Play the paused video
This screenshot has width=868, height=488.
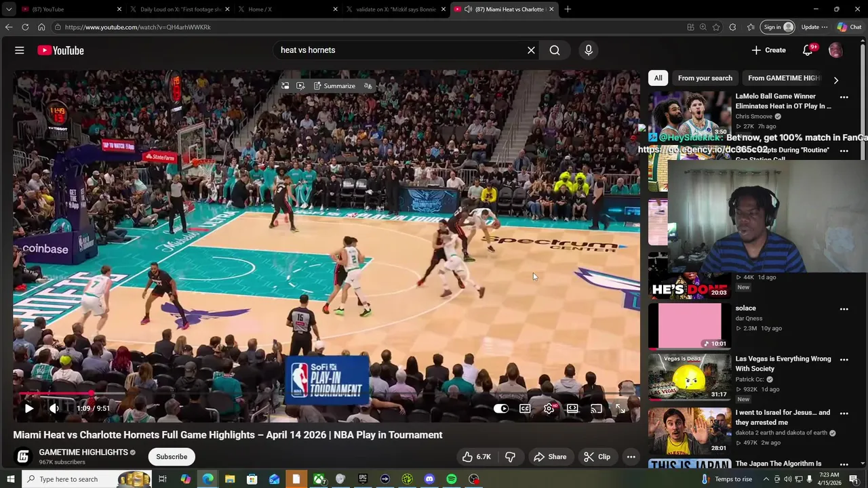(28, 409)
